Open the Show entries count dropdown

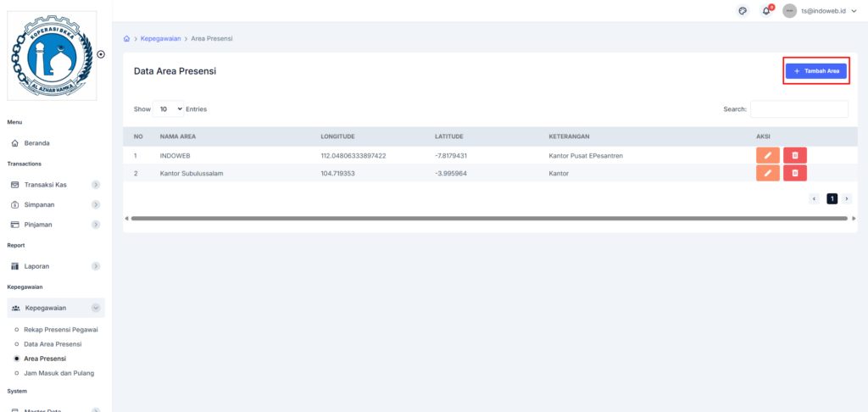tap(169, 109)
